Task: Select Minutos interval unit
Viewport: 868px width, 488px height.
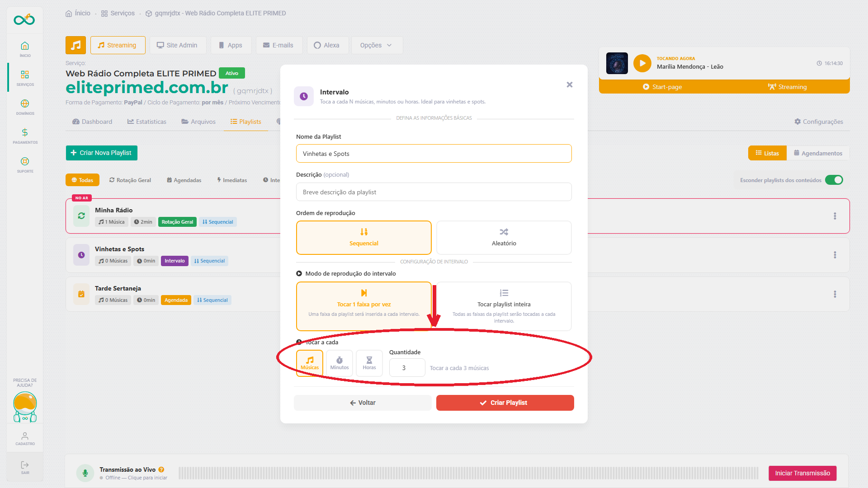Action: tap(340, 363)
